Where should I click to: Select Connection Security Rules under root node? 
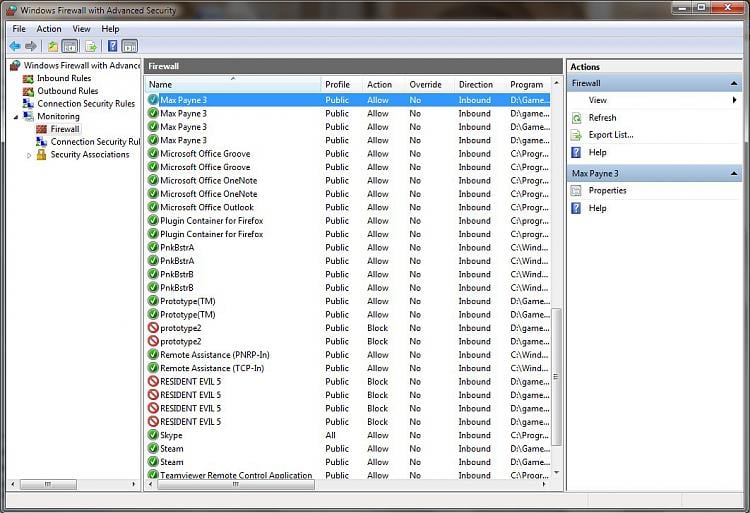[86, 104]
